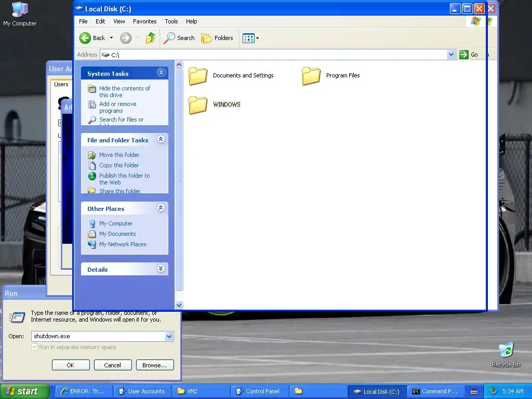
Task: Switch to VM2 taskbar button
Action: (x=201, y=391)
